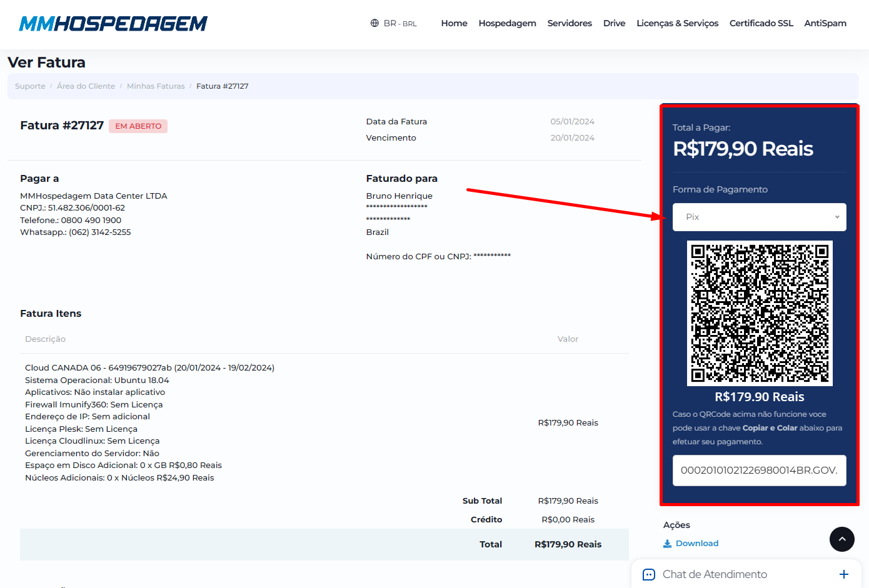Click the Pix copy-paste key field
This screenshot has width=869, height=588.
pyautogui.click(x=759, y=471)
